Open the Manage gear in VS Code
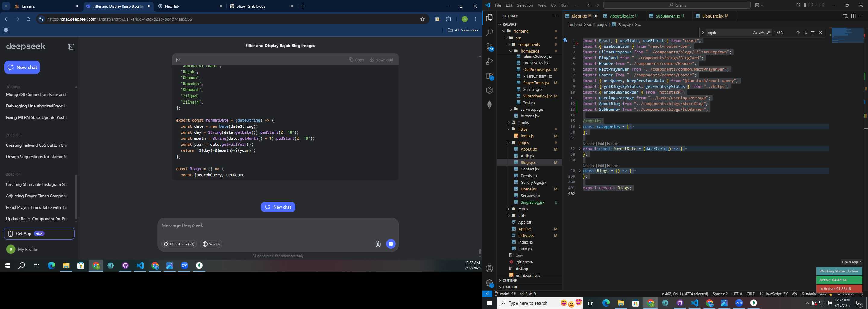Viewport: 868px width, 309px height. click(489, 283)
